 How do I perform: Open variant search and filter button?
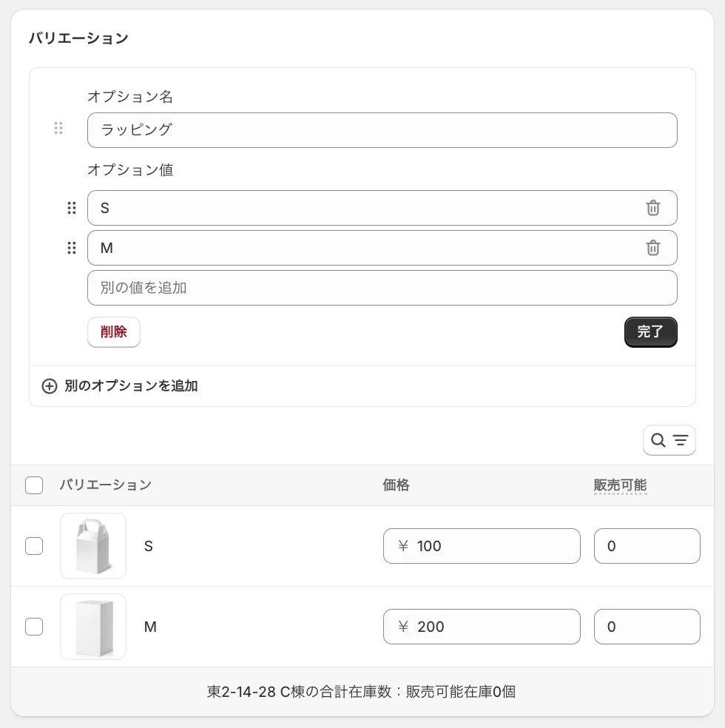tap(669, 441)
